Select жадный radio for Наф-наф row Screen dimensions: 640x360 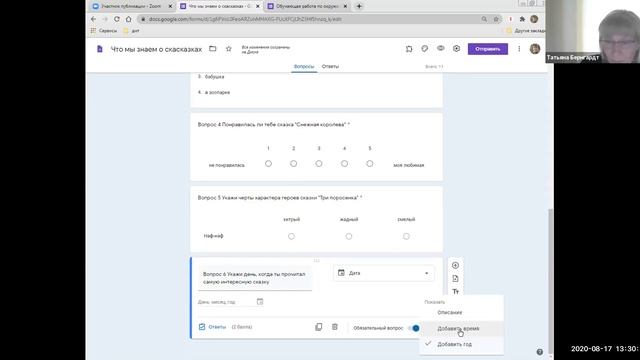[x=349, y=236]
